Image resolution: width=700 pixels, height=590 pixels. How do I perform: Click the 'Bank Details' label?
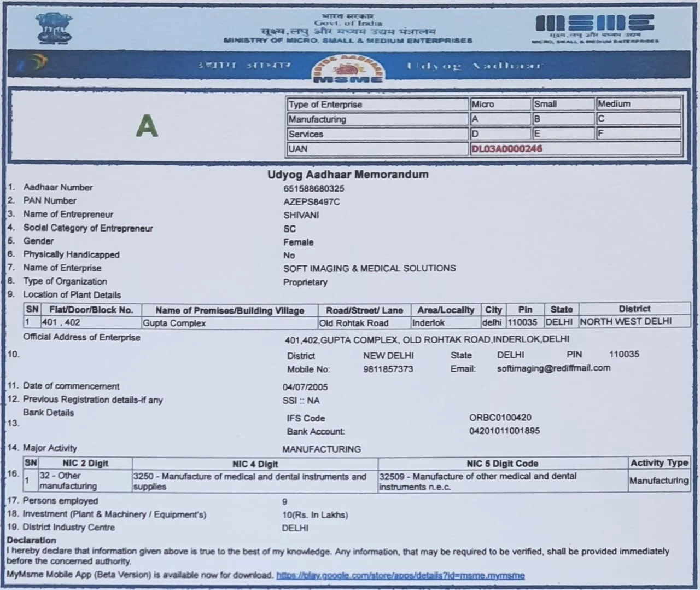(x=48, y=413)
